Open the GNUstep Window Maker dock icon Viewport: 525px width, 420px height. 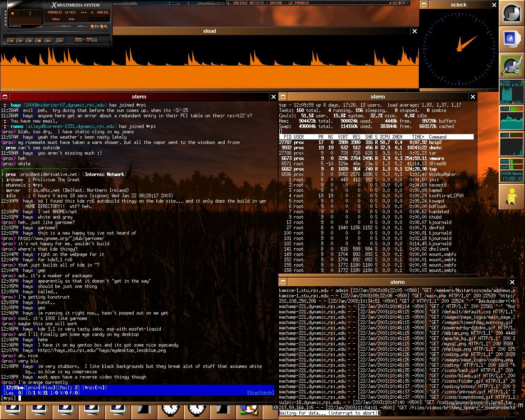(511, 13)
